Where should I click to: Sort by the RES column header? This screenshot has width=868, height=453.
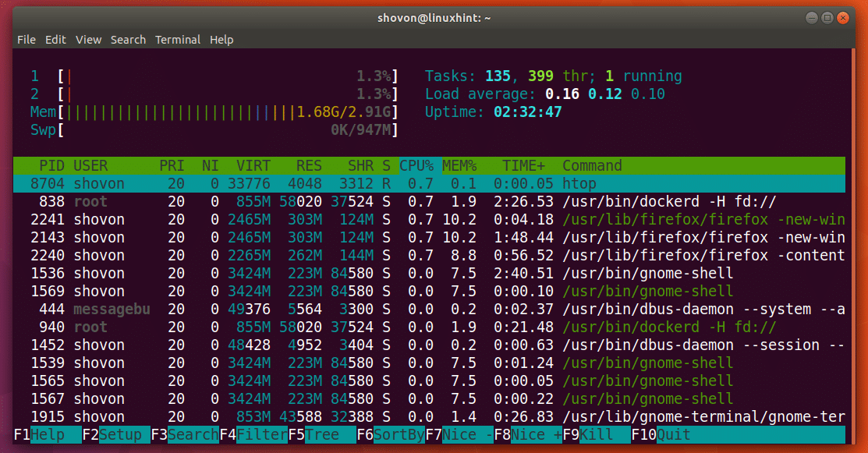pos(309,165)
